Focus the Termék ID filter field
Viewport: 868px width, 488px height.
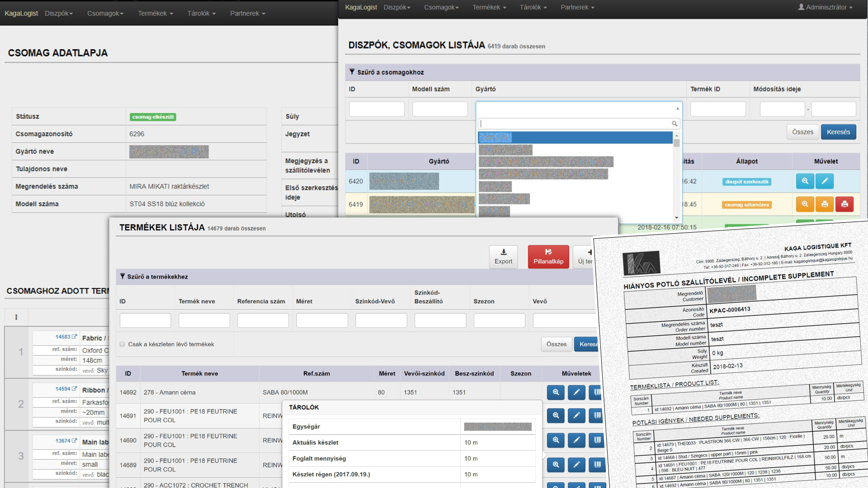tap(718, 109)
